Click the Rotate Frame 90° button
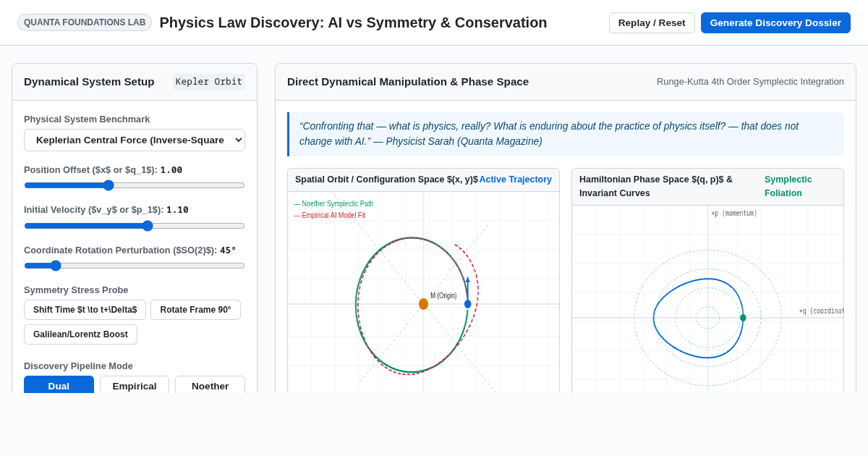Viewport: 868px width, 456px height. [195, 310]
